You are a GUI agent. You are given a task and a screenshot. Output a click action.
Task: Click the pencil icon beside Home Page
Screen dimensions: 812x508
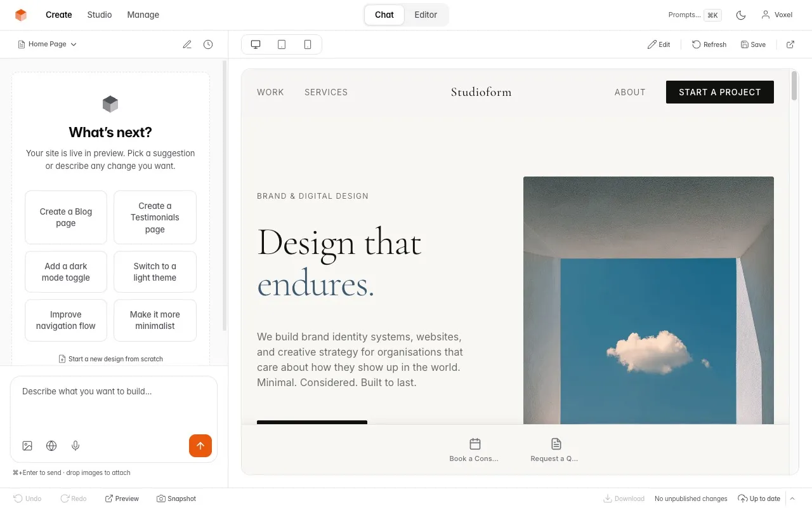(x=187, y=44)
